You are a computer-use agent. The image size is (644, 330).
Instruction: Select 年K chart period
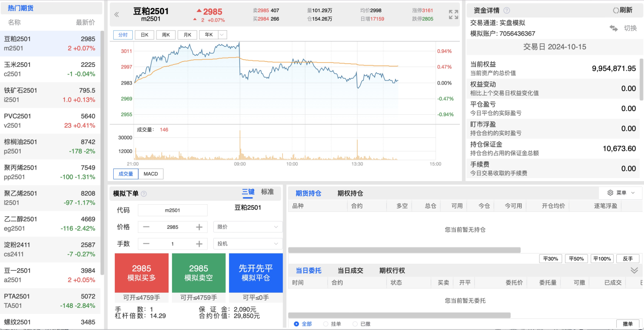(x=208, y=35)
